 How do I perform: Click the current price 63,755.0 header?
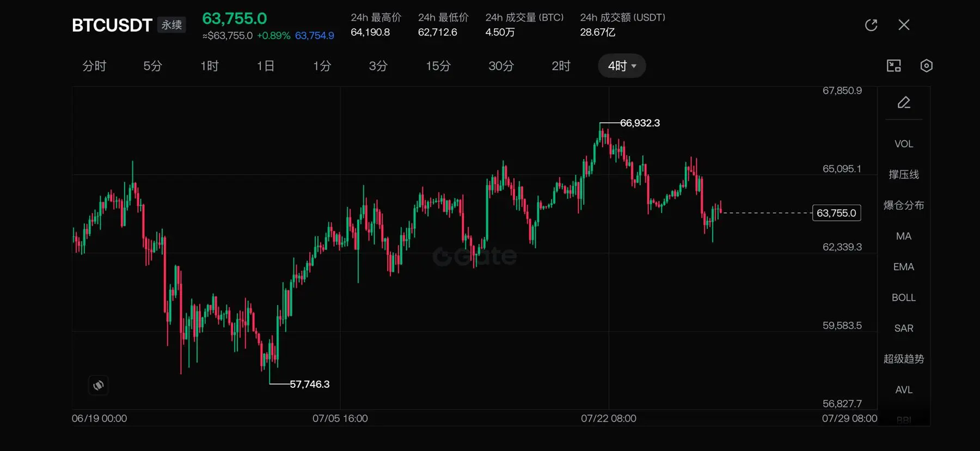coord(235,19)
